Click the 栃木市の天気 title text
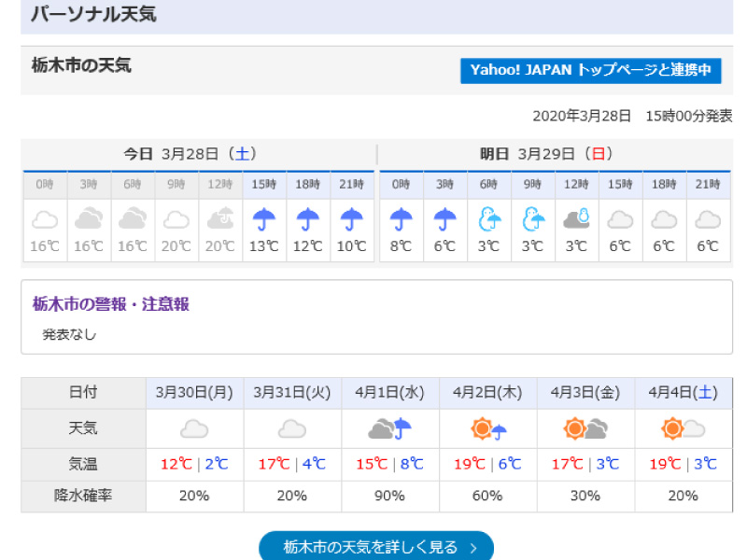Viewport: 747px width, 560px height. pyautogui.click(x=81, y=65)
